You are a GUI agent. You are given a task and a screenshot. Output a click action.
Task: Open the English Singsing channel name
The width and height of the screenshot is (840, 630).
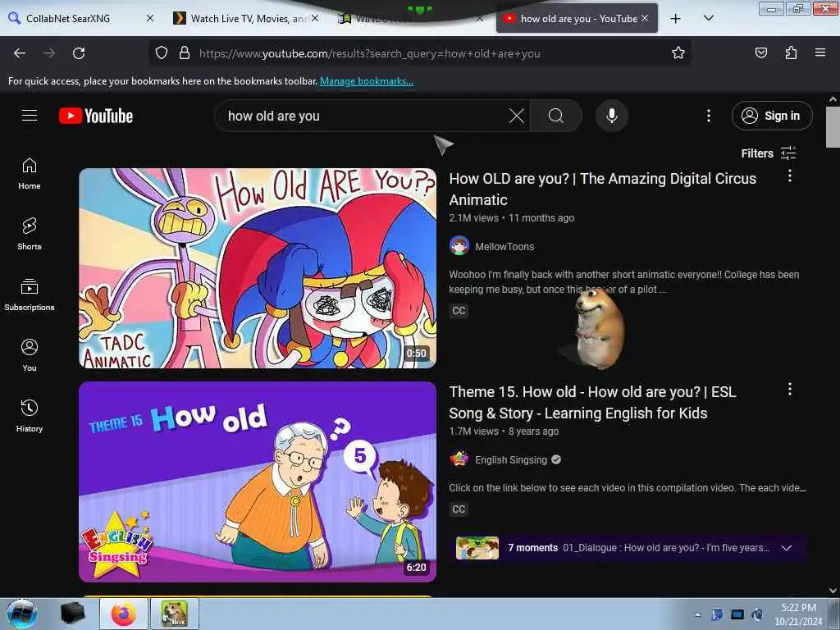point(511,459)
